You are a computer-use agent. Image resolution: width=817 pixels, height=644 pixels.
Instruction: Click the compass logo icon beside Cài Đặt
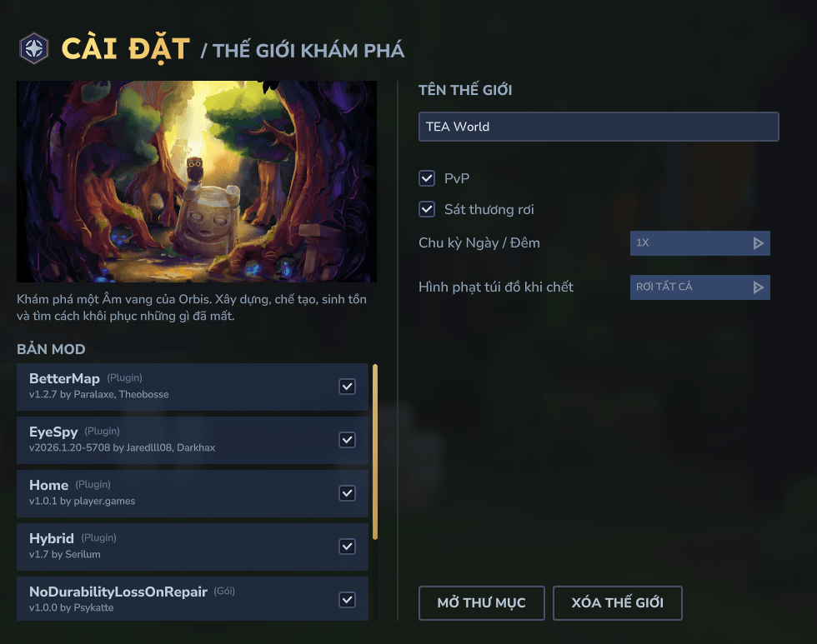[x=34, y=48]
